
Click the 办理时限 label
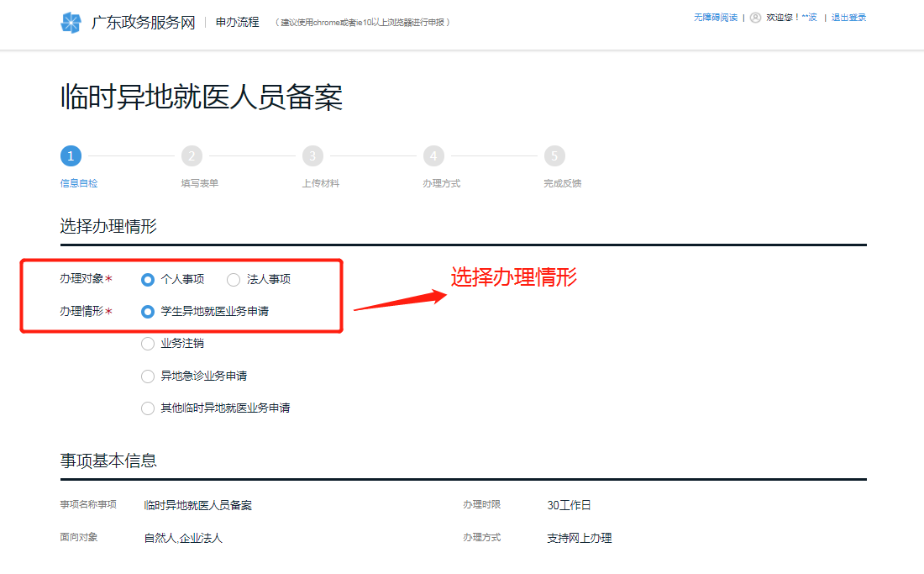coord(482,504)
